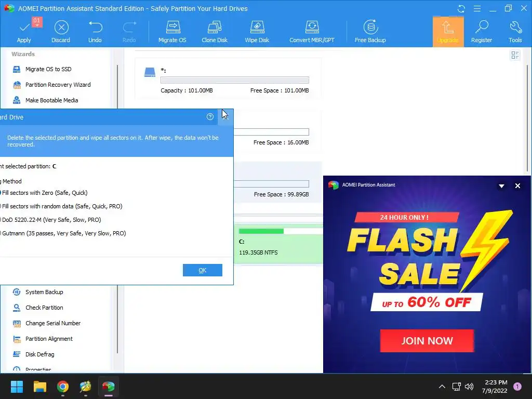Open the Tools menu
The height and width of the screenshot is (399, 532).
[x=515, y=32]
